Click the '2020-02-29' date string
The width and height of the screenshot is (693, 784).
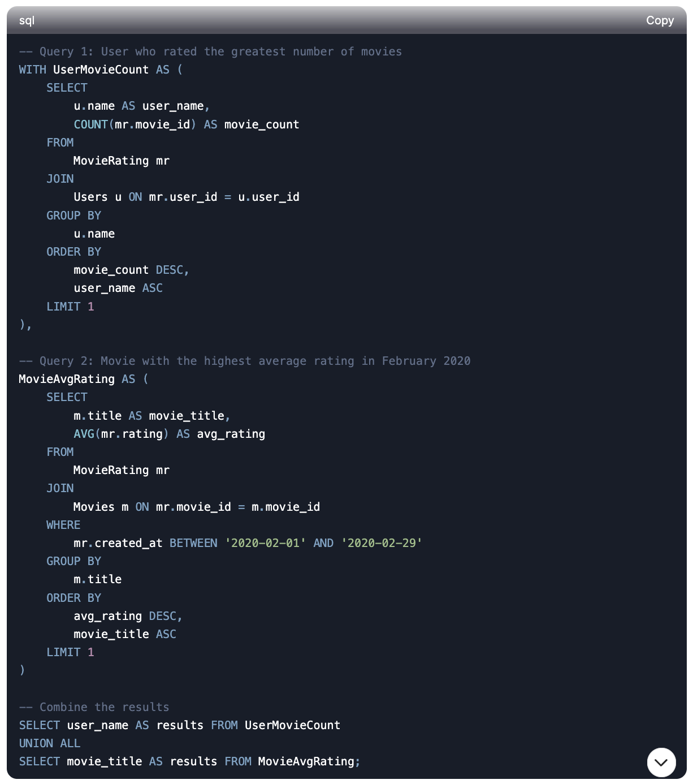tap(382, 543)
